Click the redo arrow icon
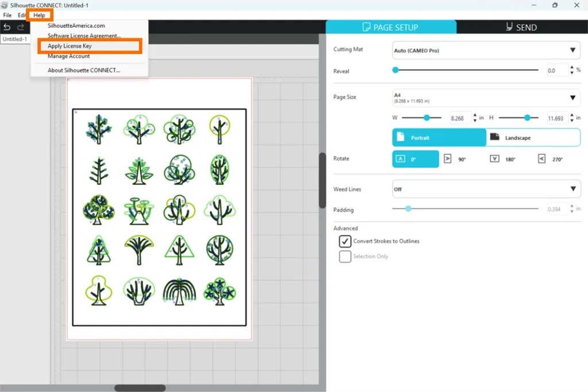Image resolution: width=588 pixels, height=392 pixels. (x=21, y=27)
